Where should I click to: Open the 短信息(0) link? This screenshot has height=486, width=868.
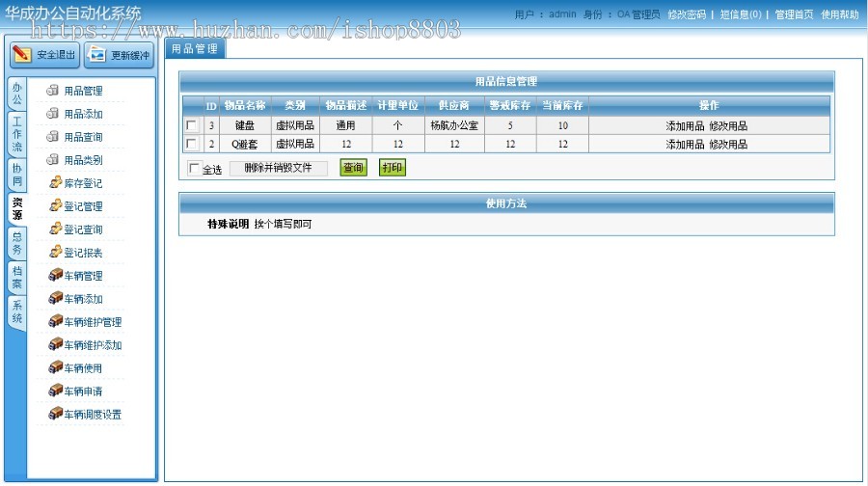point(741,14)
